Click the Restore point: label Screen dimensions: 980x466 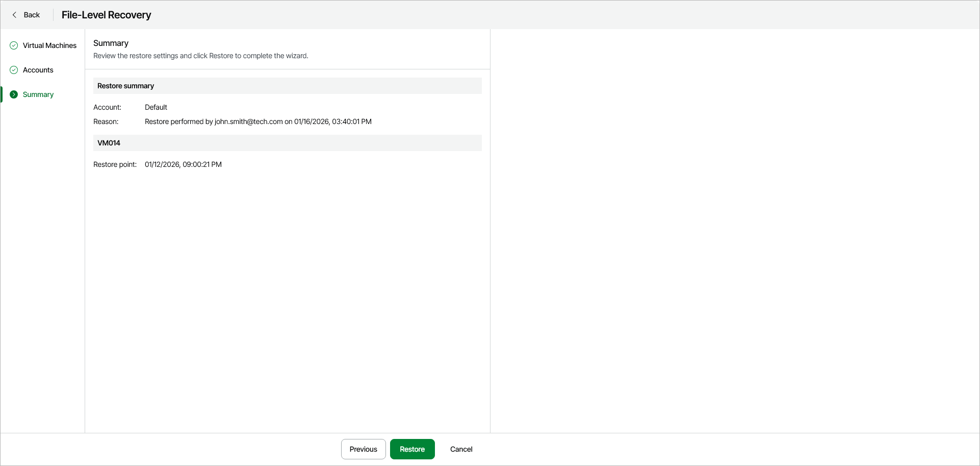click(x=115, y=164)
